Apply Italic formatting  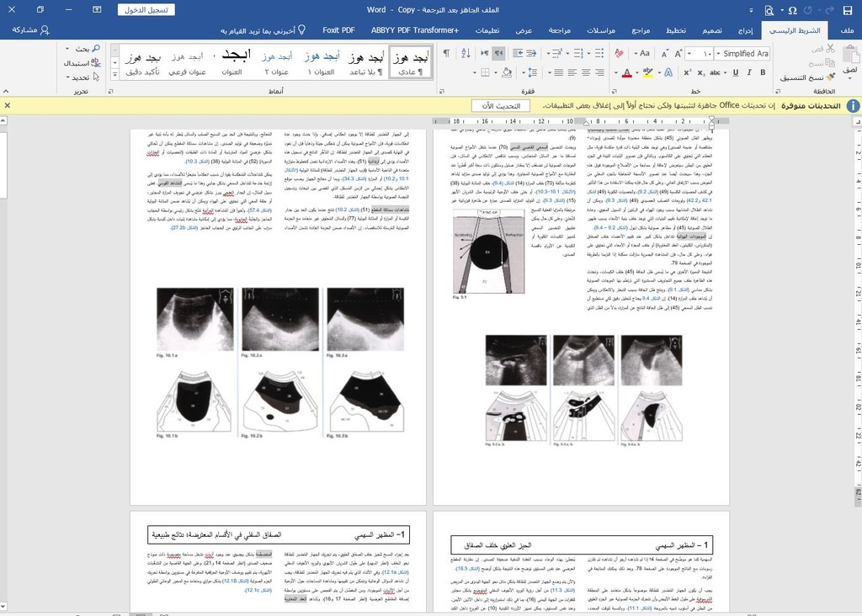[x=748, y=72]
